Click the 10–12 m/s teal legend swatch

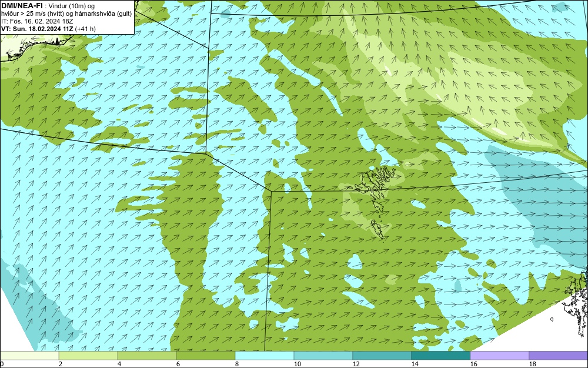323,356
